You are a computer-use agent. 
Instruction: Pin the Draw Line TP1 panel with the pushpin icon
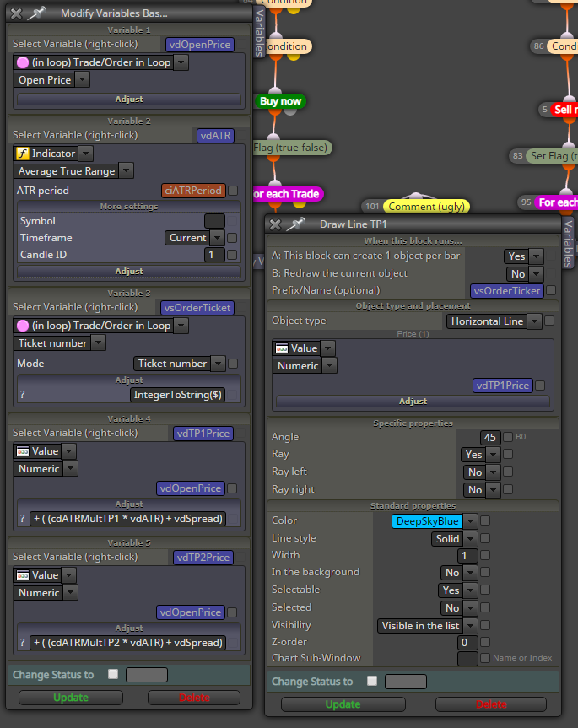click(295, 224)
